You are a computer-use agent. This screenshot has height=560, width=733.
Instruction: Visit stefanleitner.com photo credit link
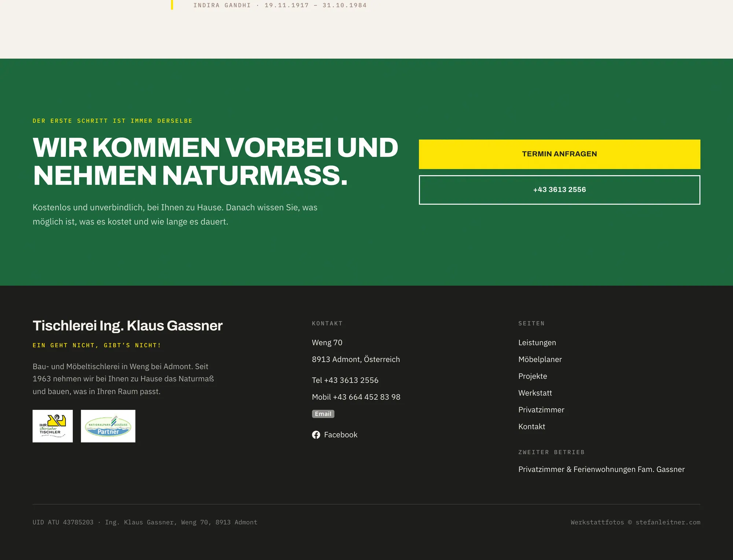668,522
